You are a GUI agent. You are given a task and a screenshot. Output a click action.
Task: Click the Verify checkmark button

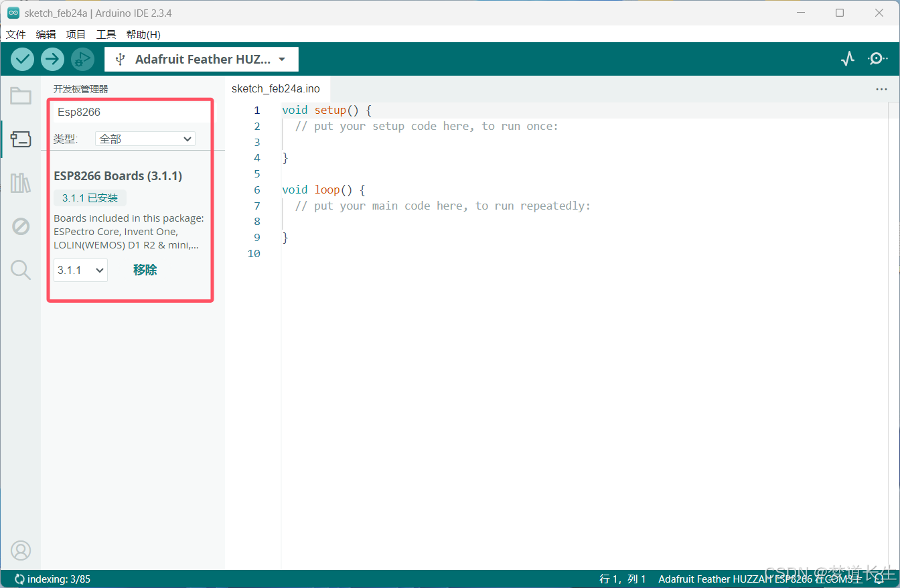click(22, 59)
